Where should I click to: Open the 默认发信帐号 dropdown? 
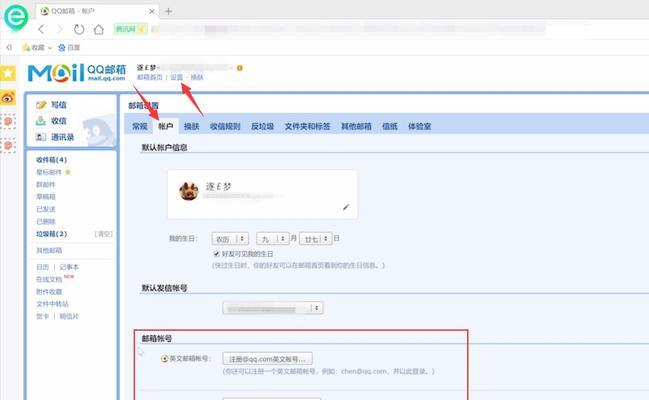click(x=273, y=308)
